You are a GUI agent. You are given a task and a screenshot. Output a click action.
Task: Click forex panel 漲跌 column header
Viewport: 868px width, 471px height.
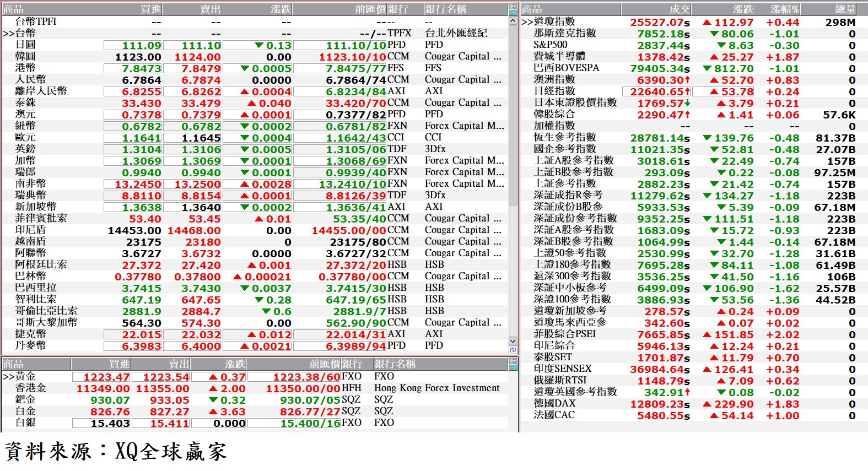click(257, 9)
